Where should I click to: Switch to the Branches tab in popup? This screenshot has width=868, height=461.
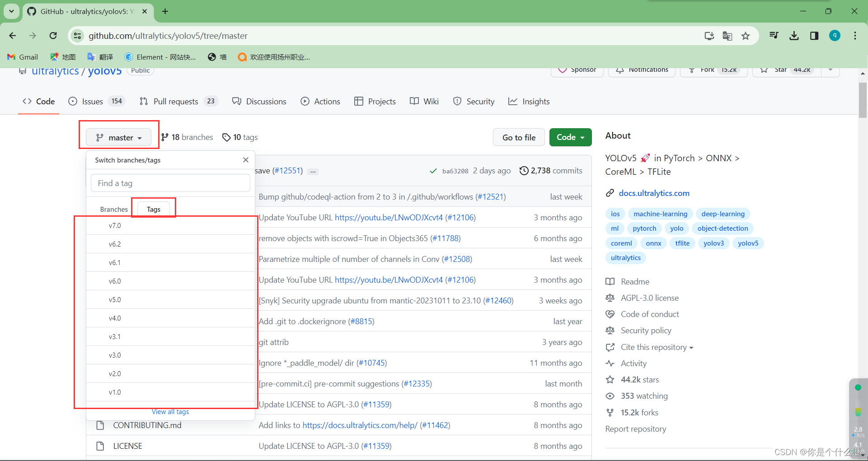[114, 209]
